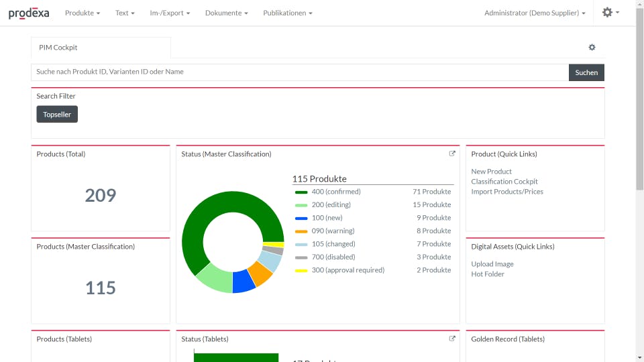
Task: Expand the Produkte dropdown menu
Action: (x=83, y=13)
